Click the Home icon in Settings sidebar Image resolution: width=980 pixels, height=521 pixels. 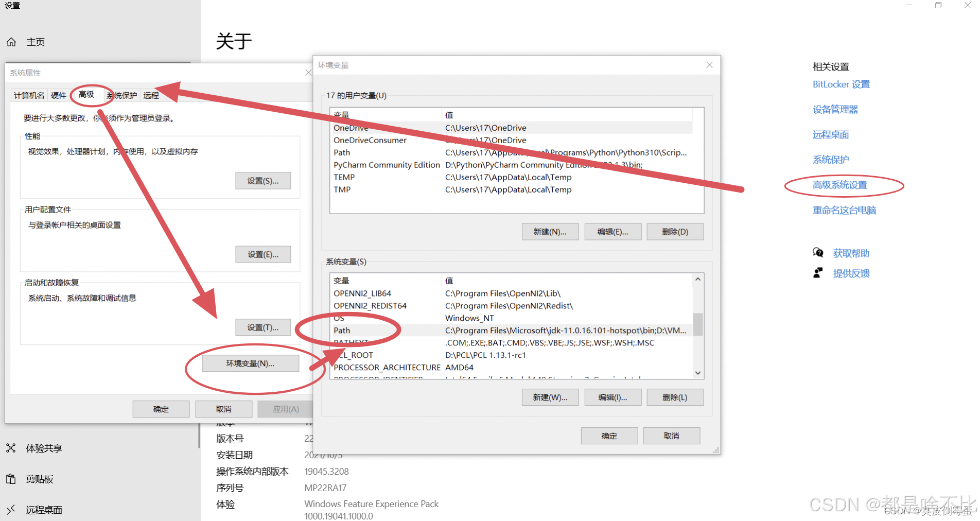11,42
